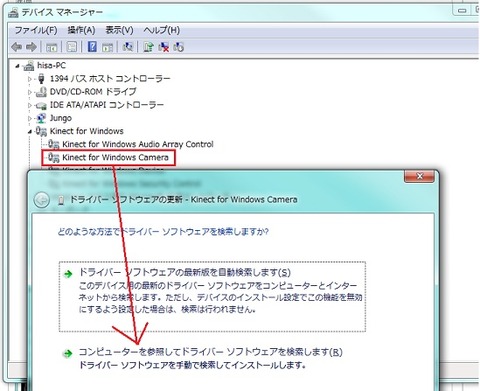The width and height of the screenshot is (480, 391).
Task: Open the 表示(V) menu
Action: [x=119, y=30]
